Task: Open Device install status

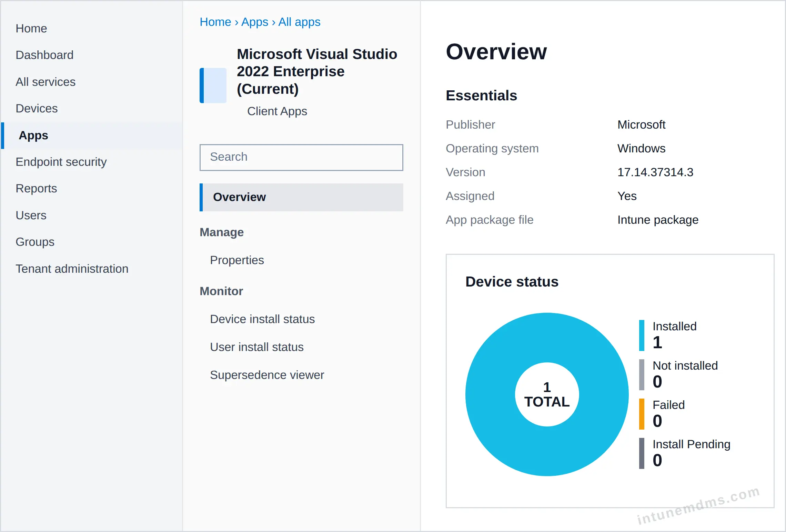Action: [262, 319]
